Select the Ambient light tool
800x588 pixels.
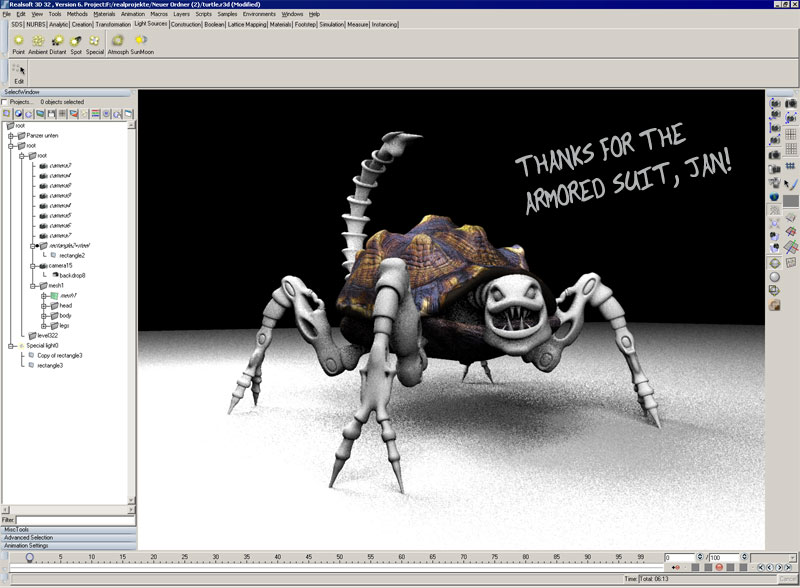pyautogui.click(x=39, y=41)
